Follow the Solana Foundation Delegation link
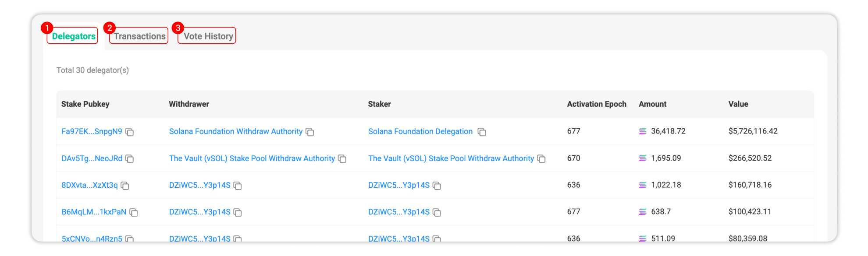The width and height of the screenshot is (868, 256). click(420, 131)
